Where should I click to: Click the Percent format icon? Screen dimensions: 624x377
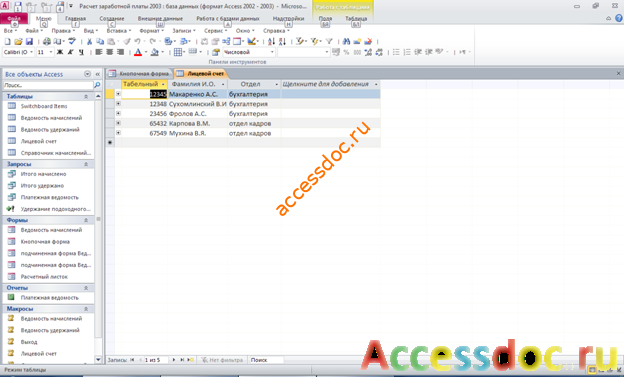[346, 52]
